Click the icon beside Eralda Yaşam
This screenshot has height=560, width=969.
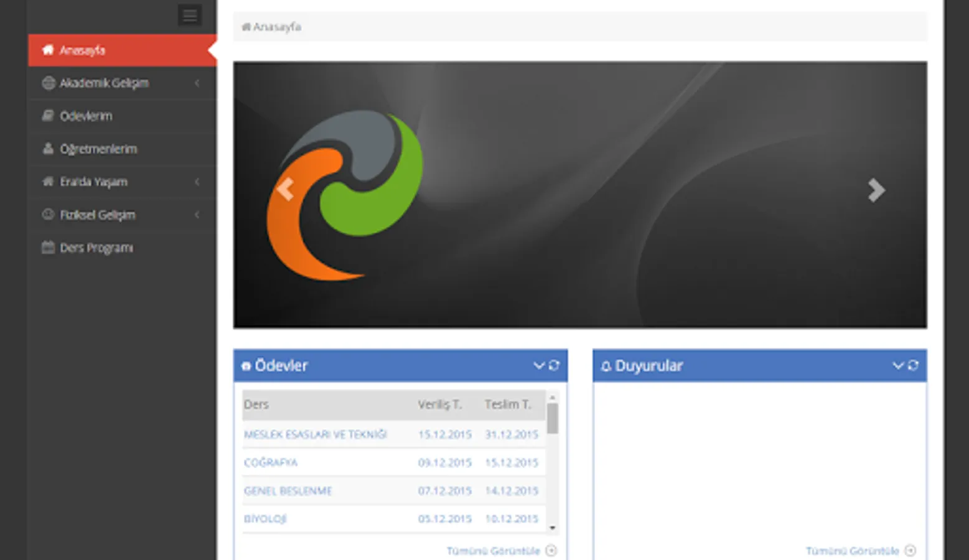(48, 181)
